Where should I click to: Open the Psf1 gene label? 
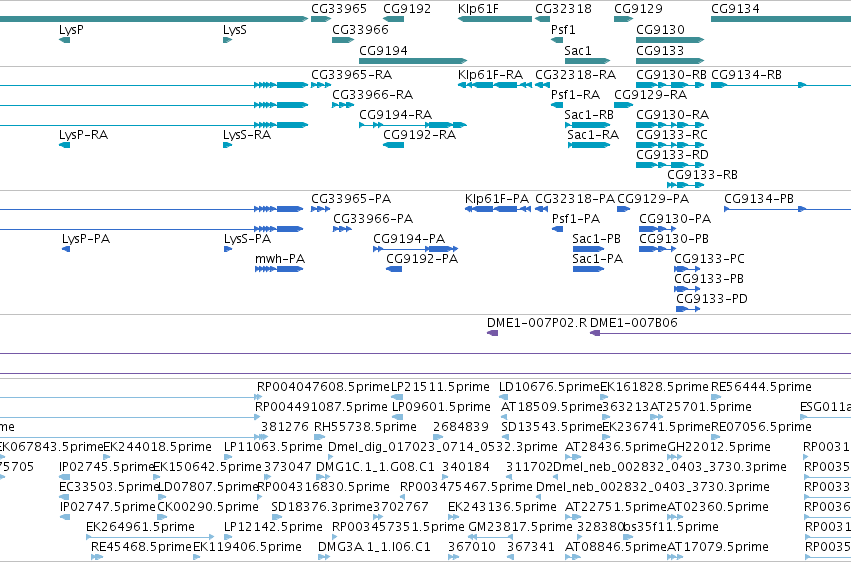563,30
